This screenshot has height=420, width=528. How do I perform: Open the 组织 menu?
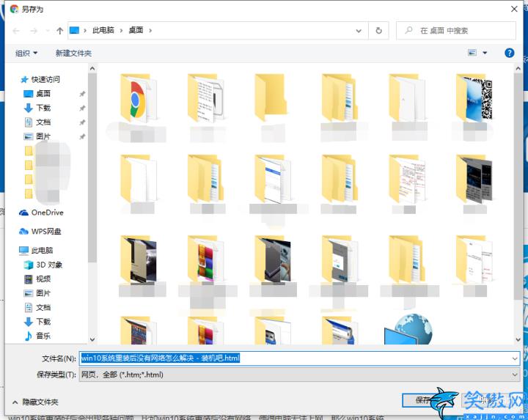coord(26,53)
